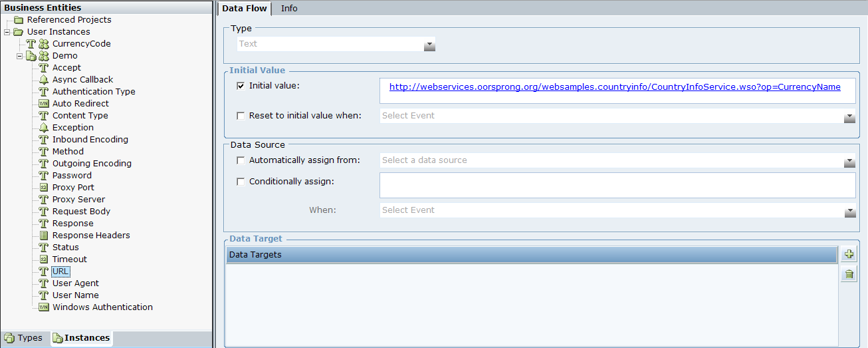This screenshot has height=348, width=868.
Task: Open the CountryInfoService URL link
Action: pos(615,87)
